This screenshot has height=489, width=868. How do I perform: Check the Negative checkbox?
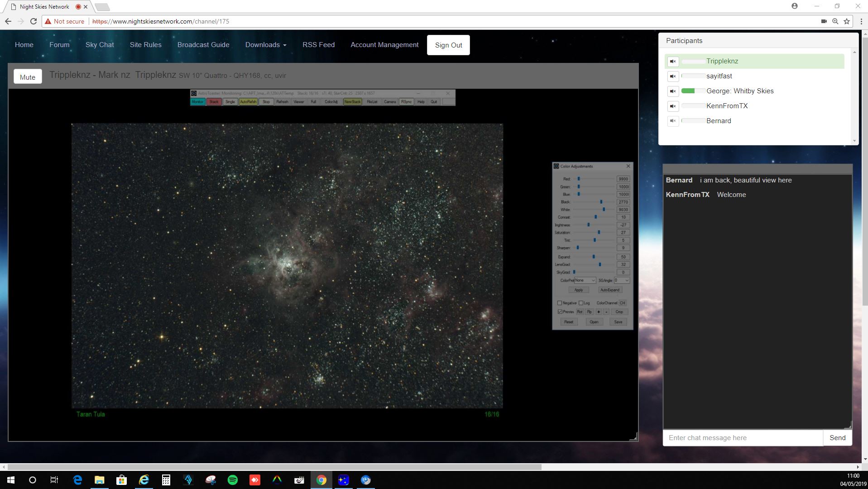point(560,303)
